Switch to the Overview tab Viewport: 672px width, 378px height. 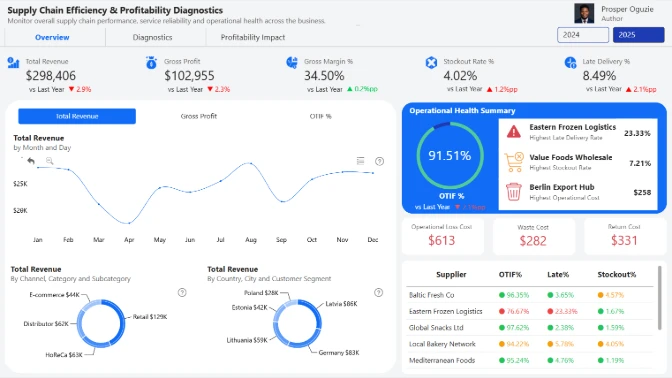pyautogui.click(x=52, y=37)
